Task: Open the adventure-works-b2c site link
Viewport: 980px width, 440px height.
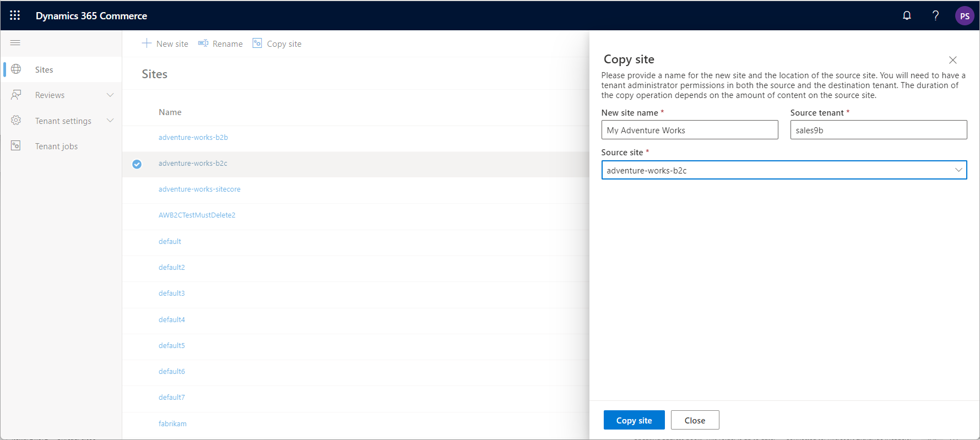Action: 193,163
